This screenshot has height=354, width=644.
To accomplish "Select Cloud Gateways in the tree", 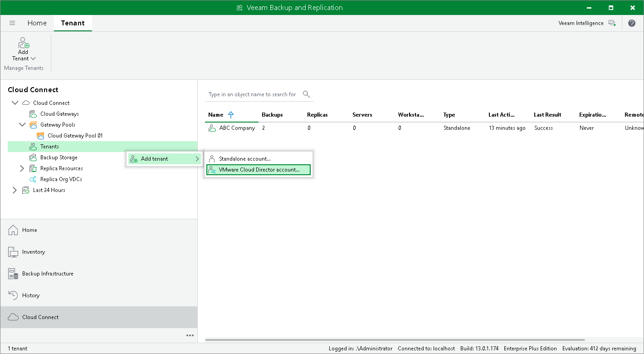I will [59, 113].
